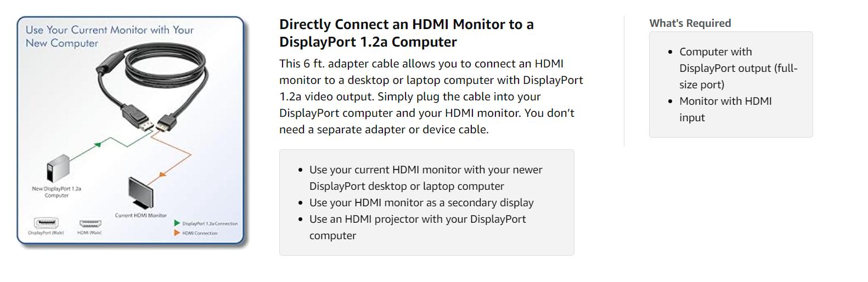
Task: Click the green DisplayPort connection legend arrow
Action: pos(177,223)
